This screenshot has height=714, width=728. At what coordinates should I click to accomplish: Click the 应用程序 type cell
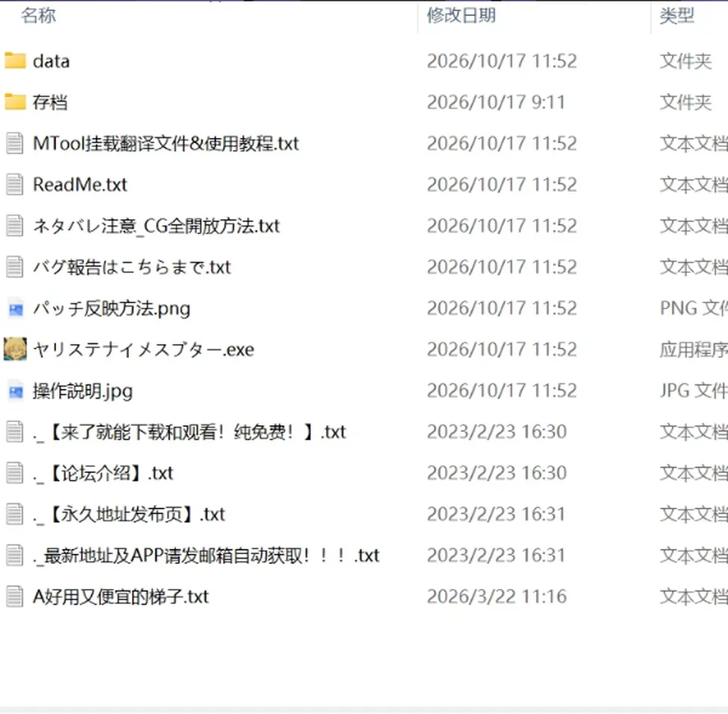click(694, 350)
